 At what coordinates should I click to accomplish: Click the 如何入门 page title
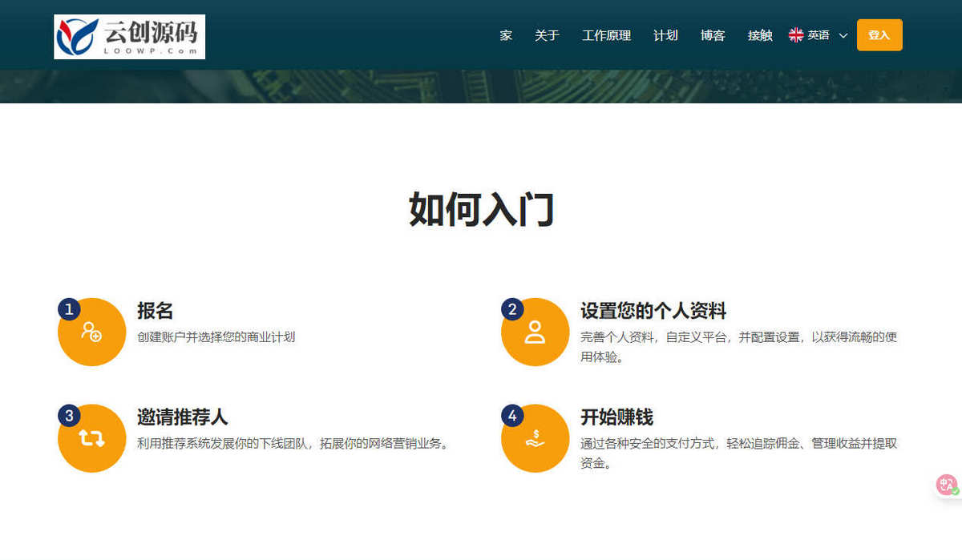(x=481, y=211)
